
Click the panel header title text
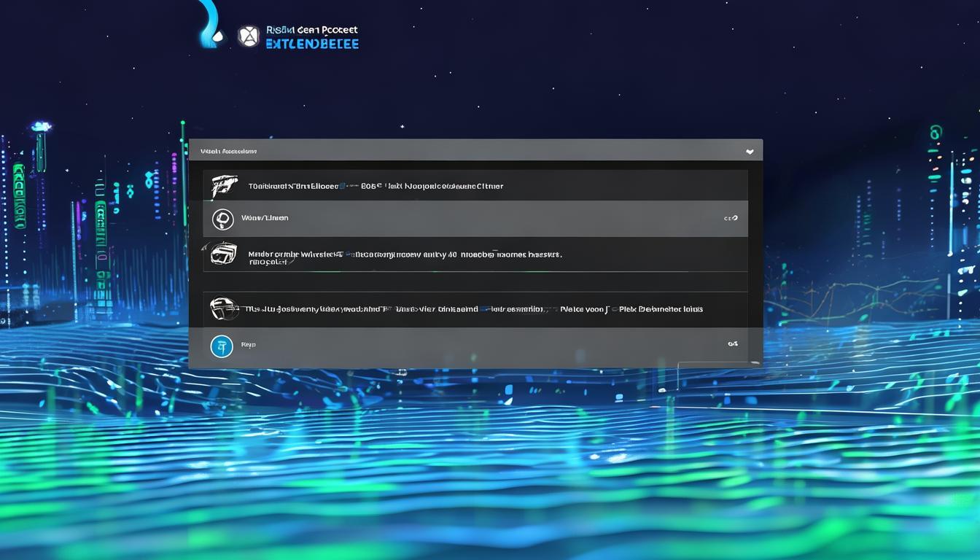(228, 152)
